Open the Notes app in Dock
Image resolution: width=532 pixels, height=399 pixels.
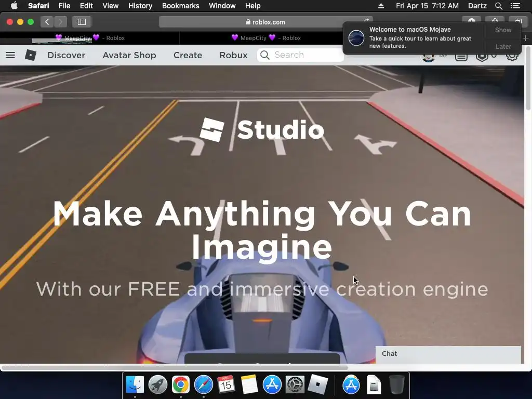(x=249, y=384)
